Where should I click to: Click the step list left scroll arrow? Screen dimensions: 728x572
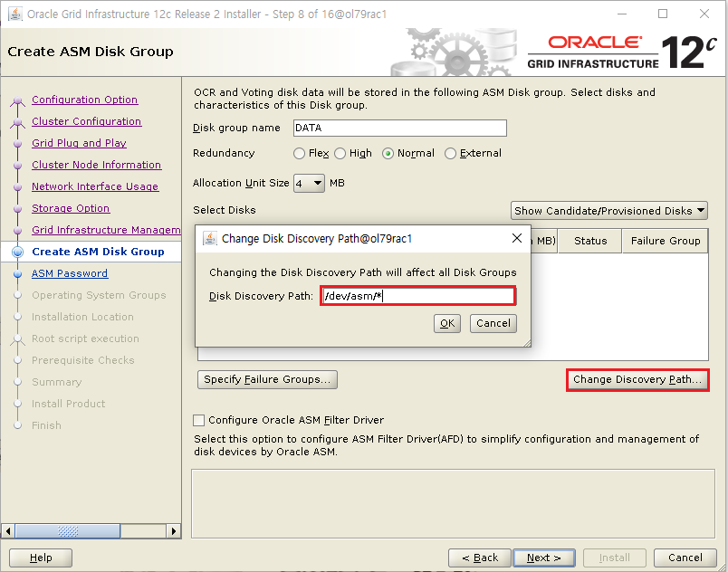pyautogui.click(x=8, y=530)
